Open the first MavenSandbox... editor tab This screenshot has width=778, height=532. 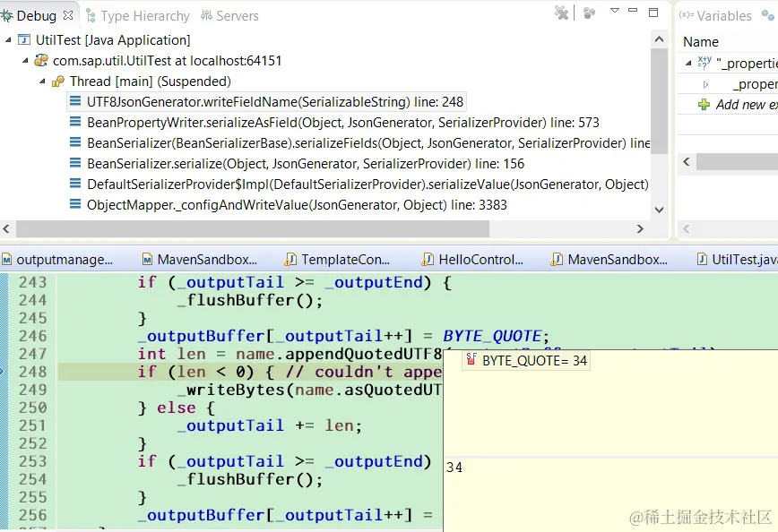pyautogui.click(x=200, y=260)
